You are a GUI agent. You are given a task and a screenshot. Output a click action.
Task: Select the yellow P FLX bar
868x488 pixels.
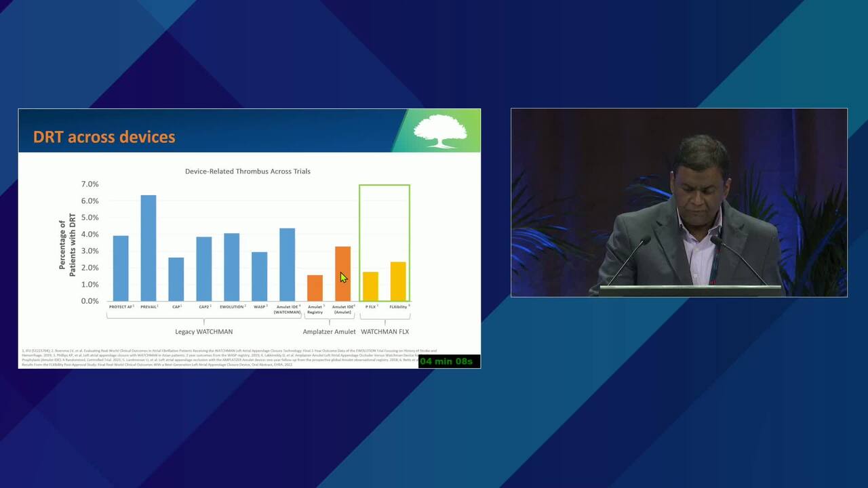click(370, 286)
